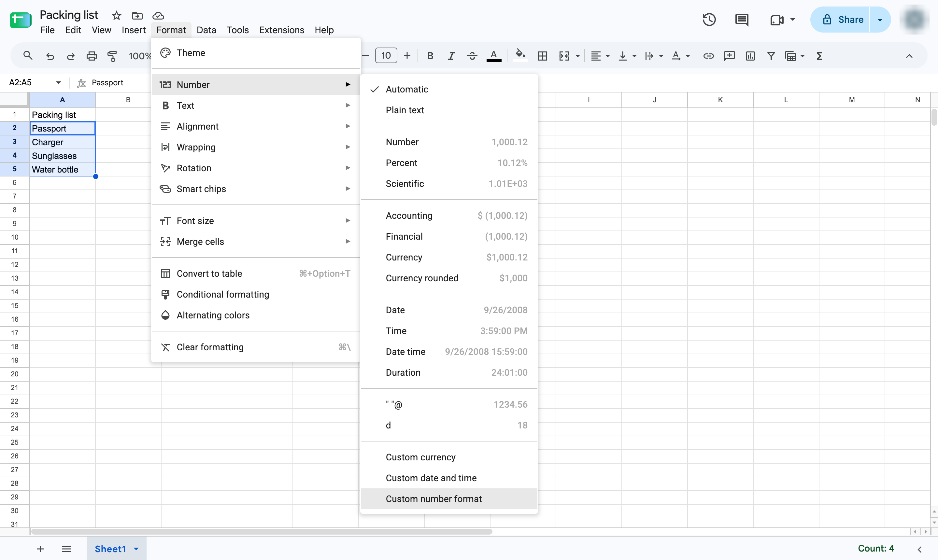The height and width of the screenshot is (560, 938).
Task: Click the functions sigma icon
Action: point(819,56)
